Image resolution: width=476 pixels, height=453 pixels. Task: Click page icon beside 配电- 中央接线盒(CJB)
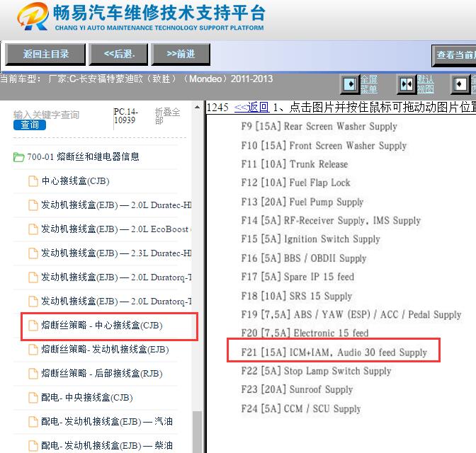33,398
